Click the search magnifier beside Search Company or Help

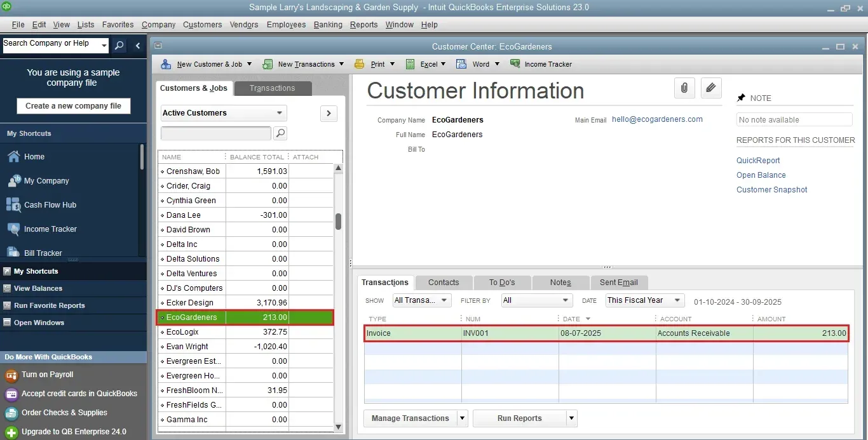pyautogui.click(x=119, y=46)
